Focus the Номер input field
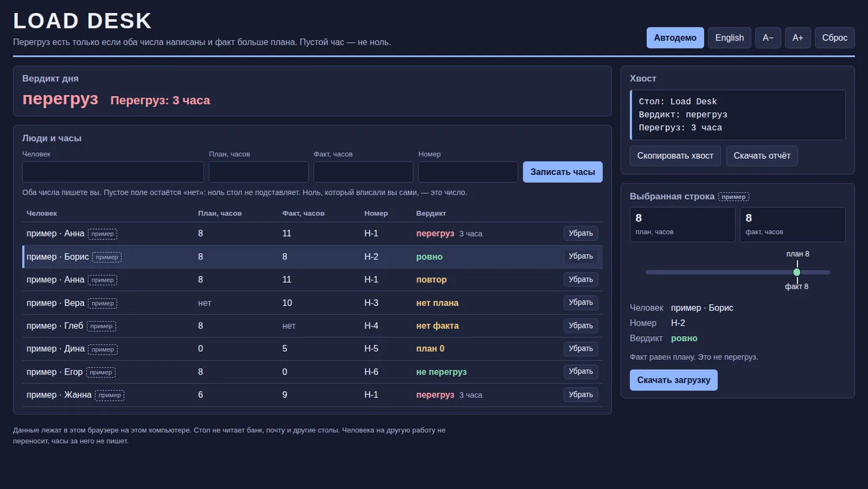The width and height of the screenshot is (868, 489). pos(468,172)
